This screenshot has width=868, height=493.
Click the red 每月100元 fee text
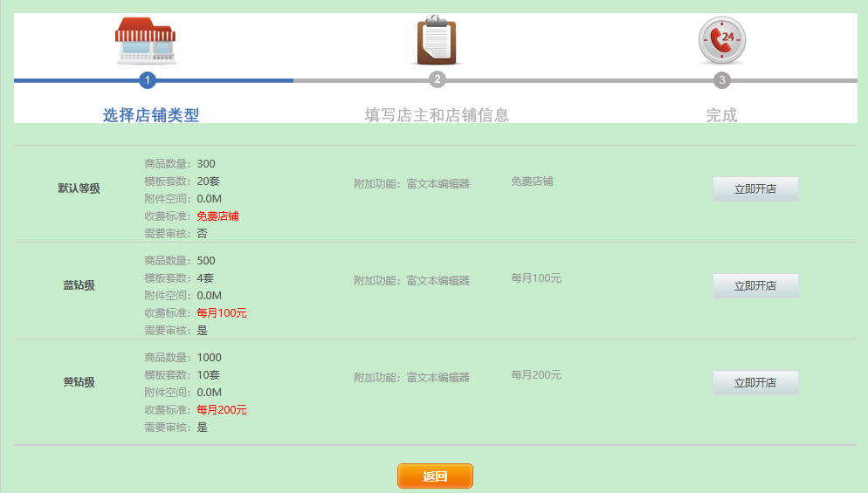(222, 313)
